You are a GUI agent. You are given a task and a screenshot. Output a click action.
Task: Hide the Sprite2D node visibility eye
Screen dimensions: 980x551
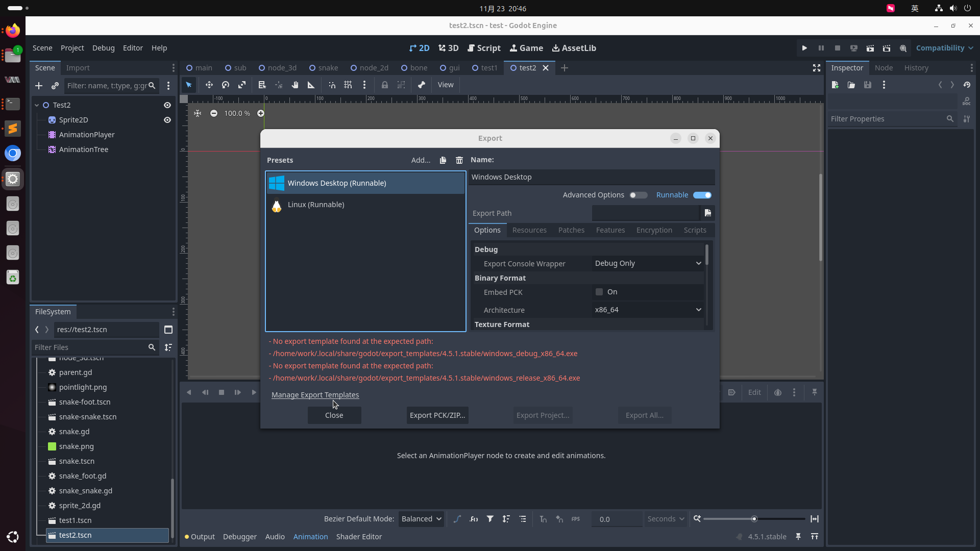click(167, 120)
